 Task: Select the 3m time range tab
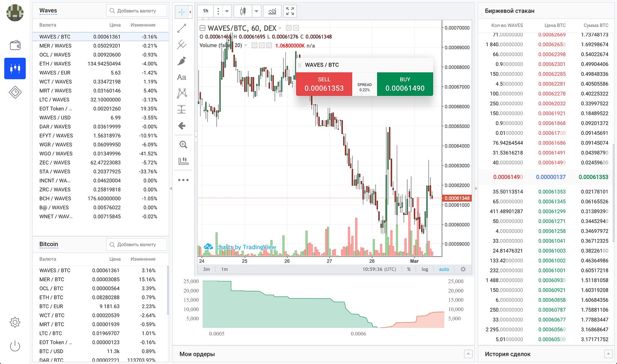[207, 269]
